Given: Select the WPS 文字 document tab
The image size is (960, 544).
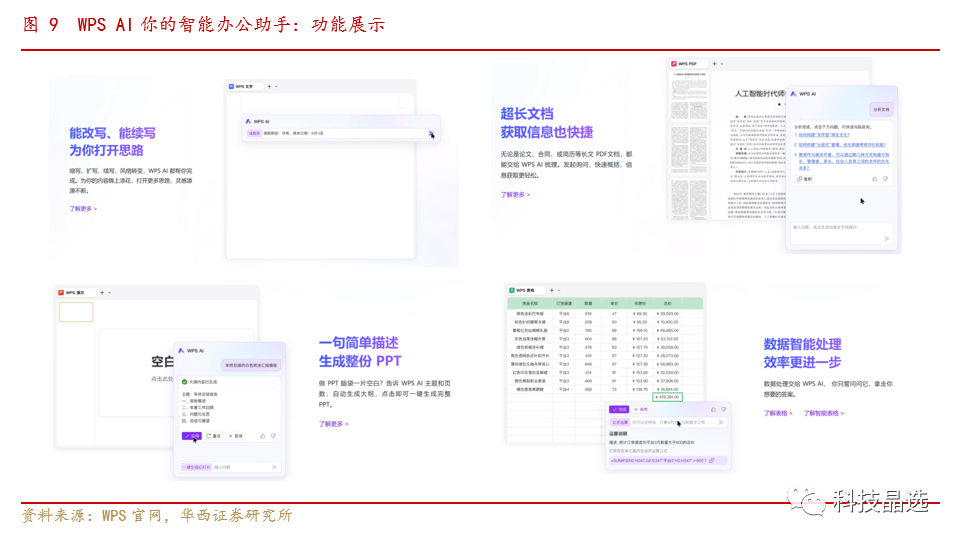Looking at the screenshot, I should coord(244,87).
